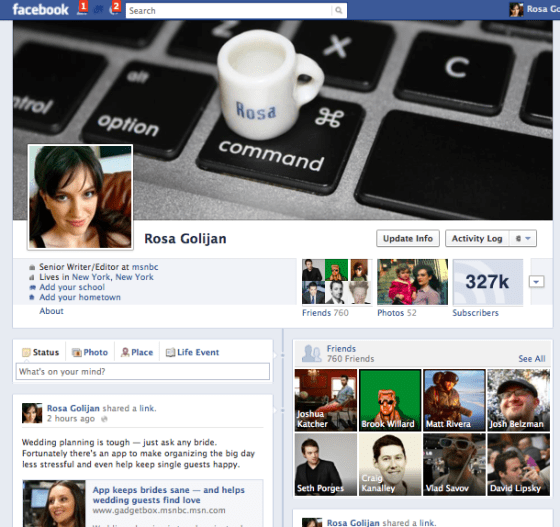Click the Friends silhouette icon in box header
The height and width of the screenshot is (527, 560).
click(x=311, y=353)
